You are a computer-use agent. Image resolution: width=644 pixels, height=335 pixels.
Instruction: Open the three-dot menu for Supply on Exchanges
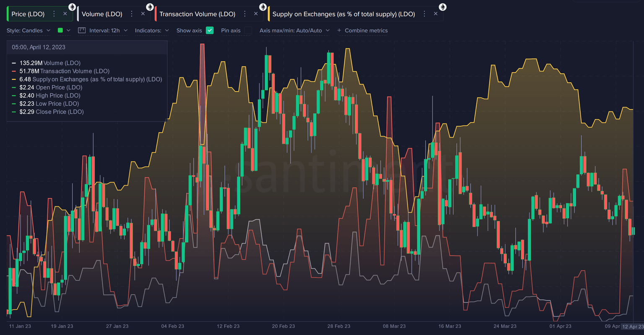click(x=425, y=14)
